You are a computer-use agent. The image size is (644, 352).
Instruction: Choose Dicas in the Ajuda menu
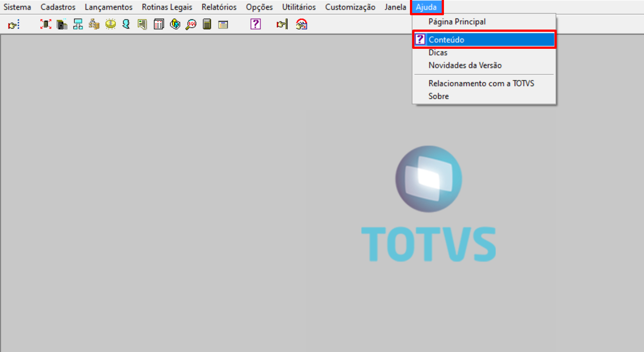484,52
